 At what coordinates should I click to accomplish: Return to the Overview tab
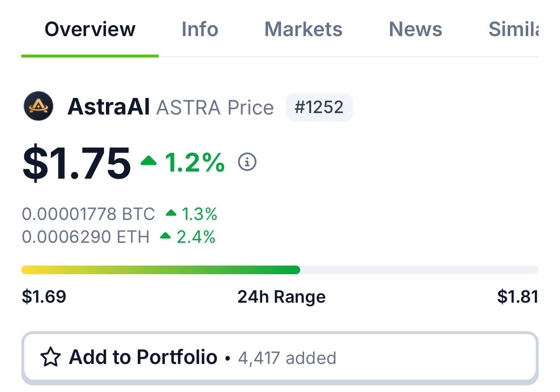(89, 29)
